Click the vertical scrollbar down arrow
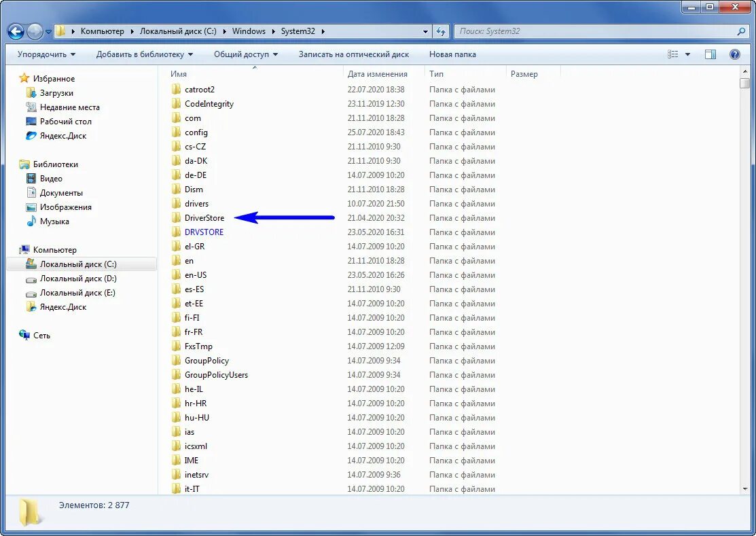Image resolution: width=756 pixels, height=536 pixels. 745,489
